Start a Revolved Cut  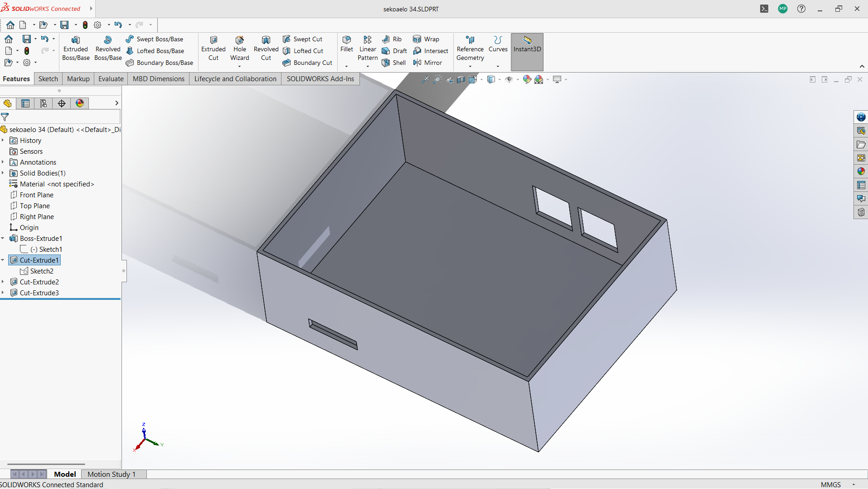point(266,48)
